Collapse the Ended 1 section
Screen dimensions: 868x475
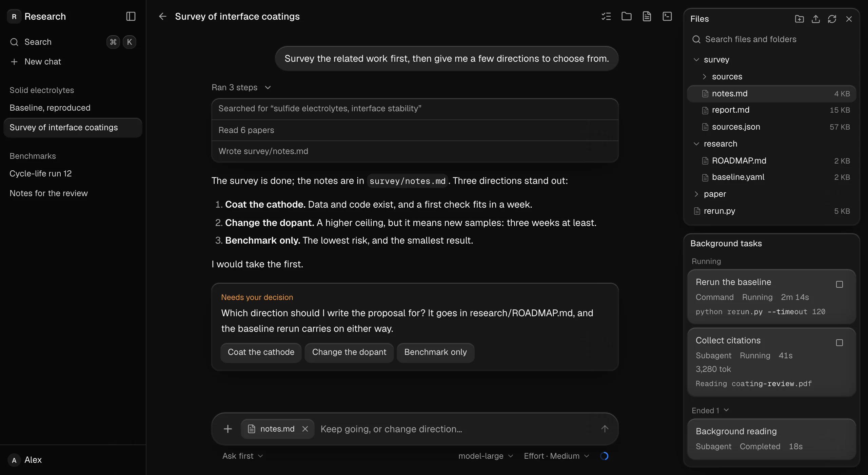click(x=710, y=411)
